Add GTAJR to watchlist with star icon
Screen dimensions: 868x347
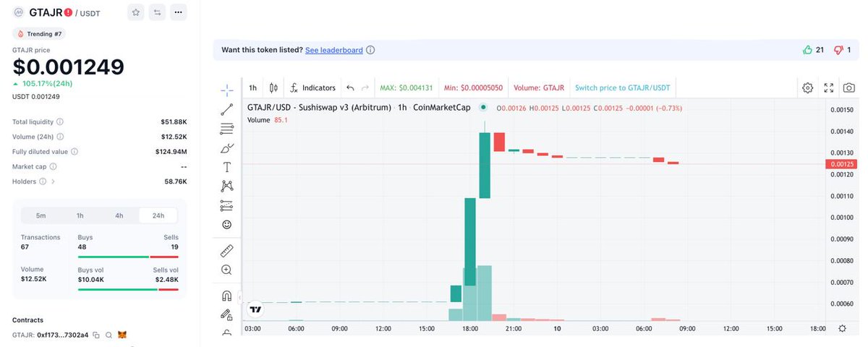point(135,12)
